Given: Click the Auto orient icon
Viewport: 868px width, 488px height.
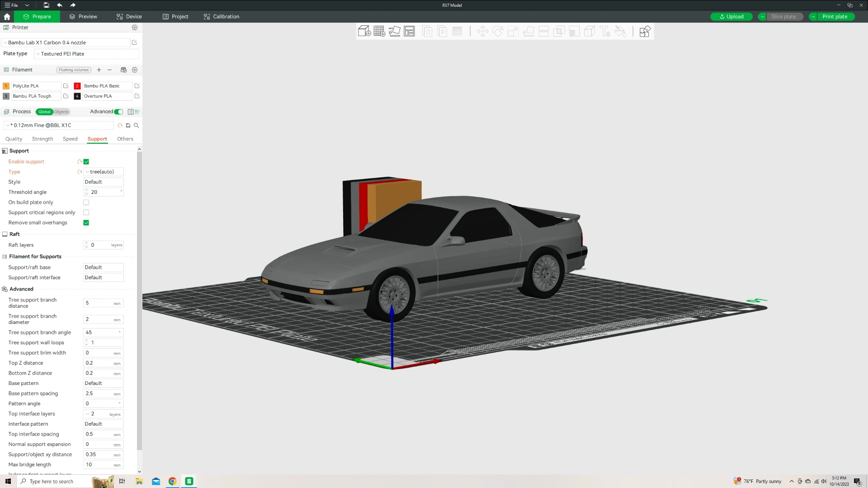Looking at the screenshot, I should 394,31.
